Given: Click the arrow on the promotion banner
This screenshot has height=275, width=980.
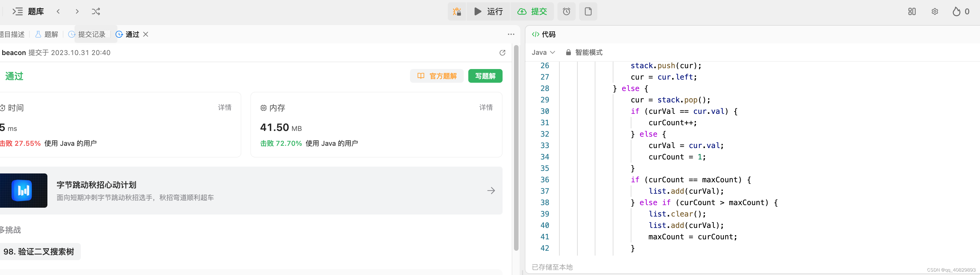Looking at the screenshot, I should 491,190.
